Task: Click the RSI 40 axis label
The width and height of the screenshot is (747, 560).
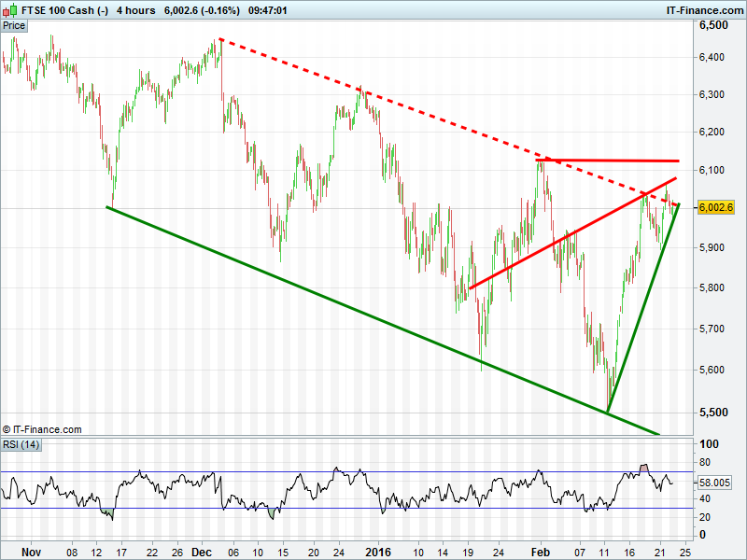Action: [705, 498]
